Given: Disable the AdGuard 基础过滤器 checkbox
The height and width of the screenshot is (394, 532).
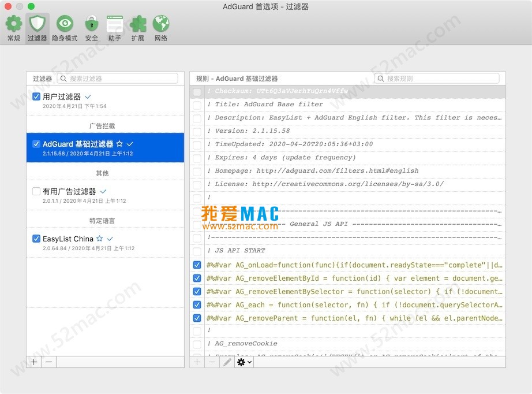Looking at the screenshot, I should pyautogui.click(x=36, y=144).
